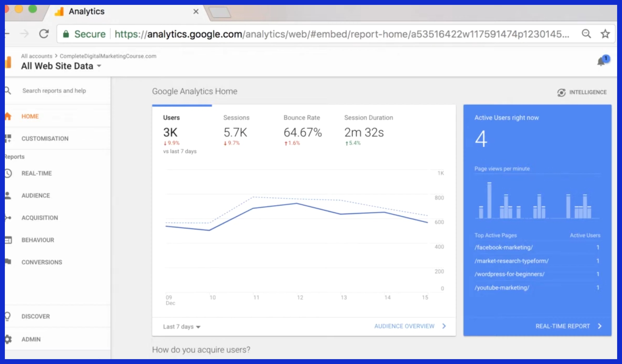Click the Discover light bulb icon
622x364 pixels.
8,316
